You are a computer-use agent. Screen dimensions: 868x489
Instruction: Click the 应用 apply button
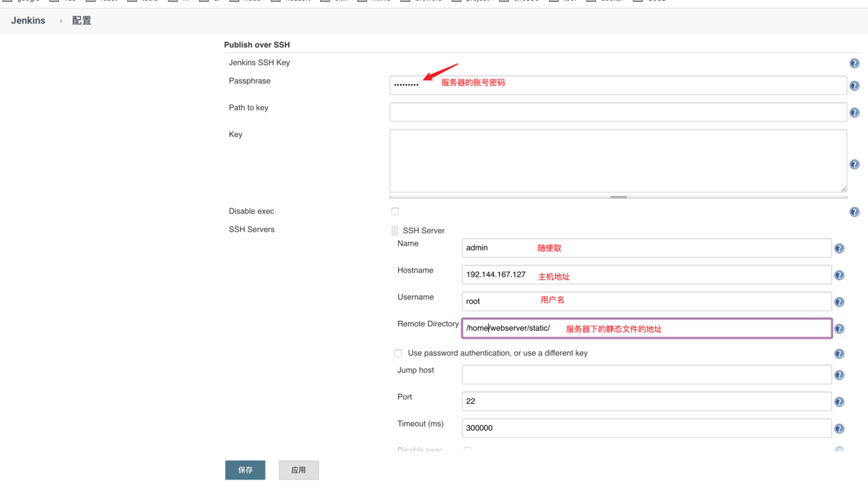[x=298, y=469]
